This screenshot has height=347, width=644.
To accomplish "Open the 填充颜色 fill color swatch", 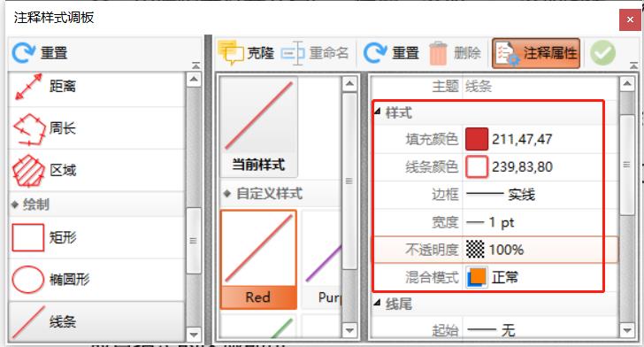I will pyautogui.click(x=477, y=139).
